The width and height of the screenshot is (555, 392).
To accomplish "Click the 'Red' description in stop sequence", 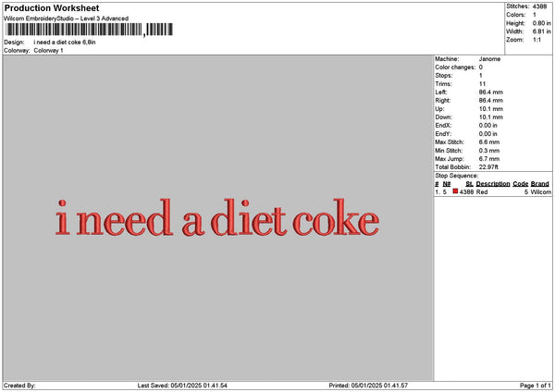I will [482, 192].
